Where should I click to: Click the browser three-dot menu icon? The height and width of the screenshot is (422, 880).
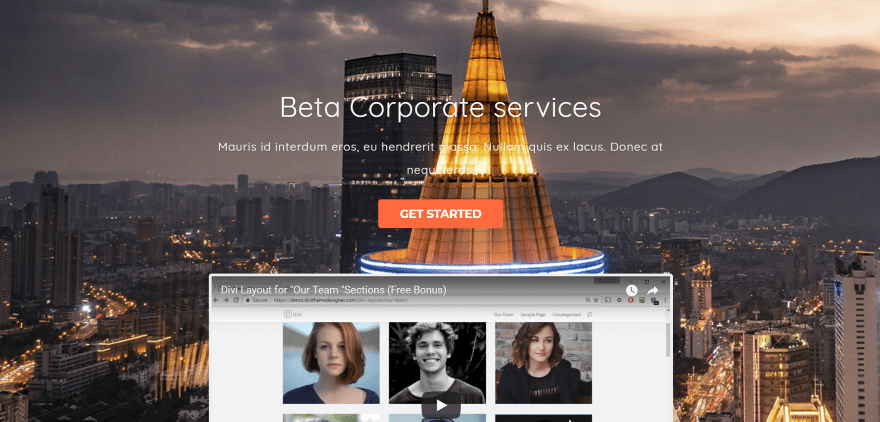coord(666,300)
